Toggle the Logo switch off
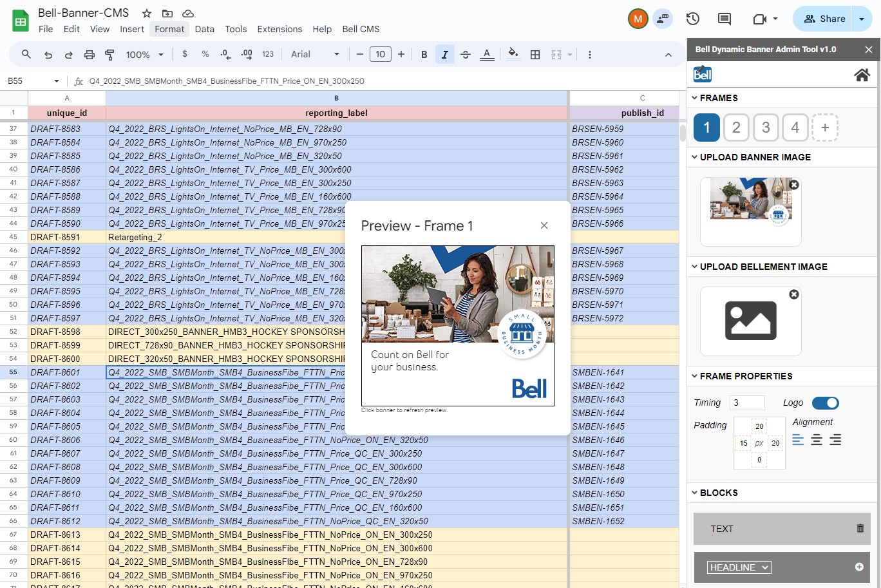The width and height of the screenshot is (881, 588). coord(825,403)
